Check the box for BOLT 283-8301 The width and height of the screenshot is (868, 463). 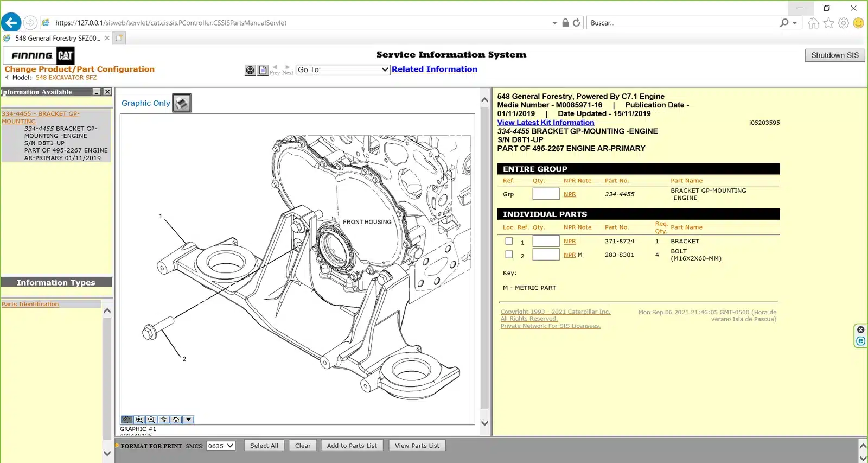[x=509, y=255]
